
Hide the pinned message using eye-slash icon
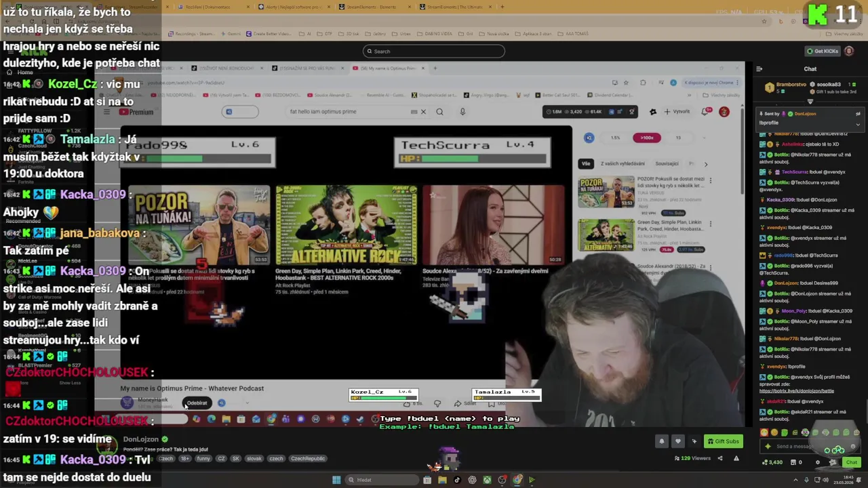(858, 114)
